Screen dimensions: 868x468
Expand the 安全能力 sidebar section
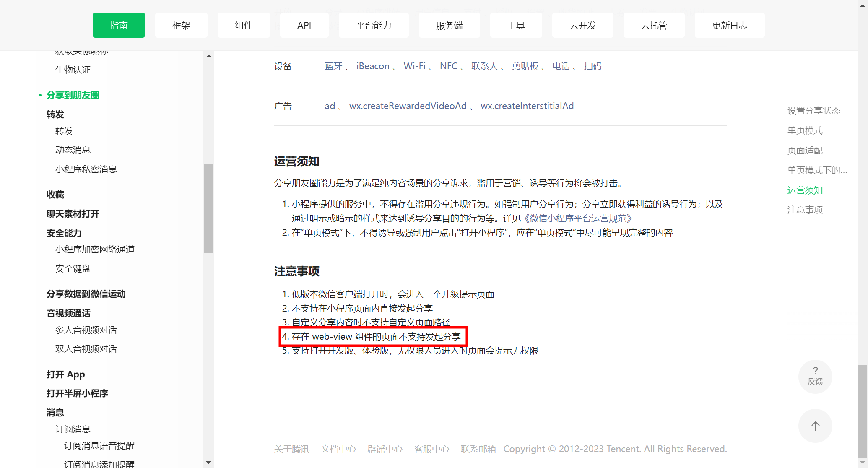pyautogui.click(x=64, y=233)
